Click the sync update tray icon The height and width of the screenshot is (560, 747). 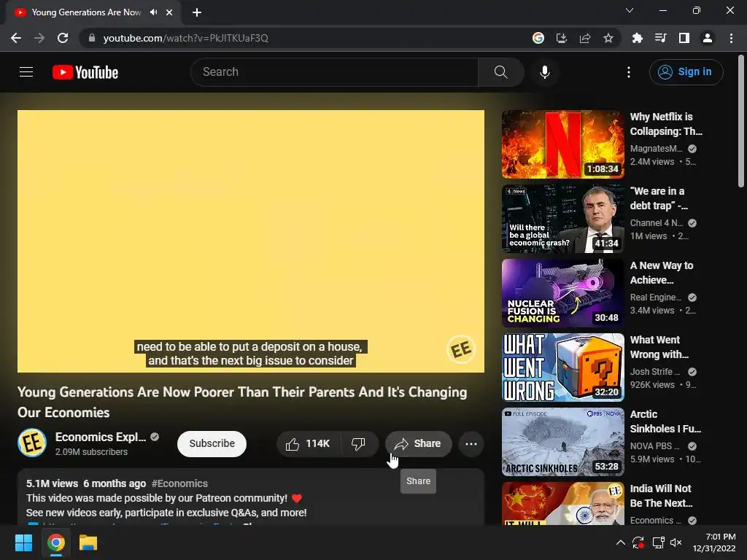pos(638,542)
